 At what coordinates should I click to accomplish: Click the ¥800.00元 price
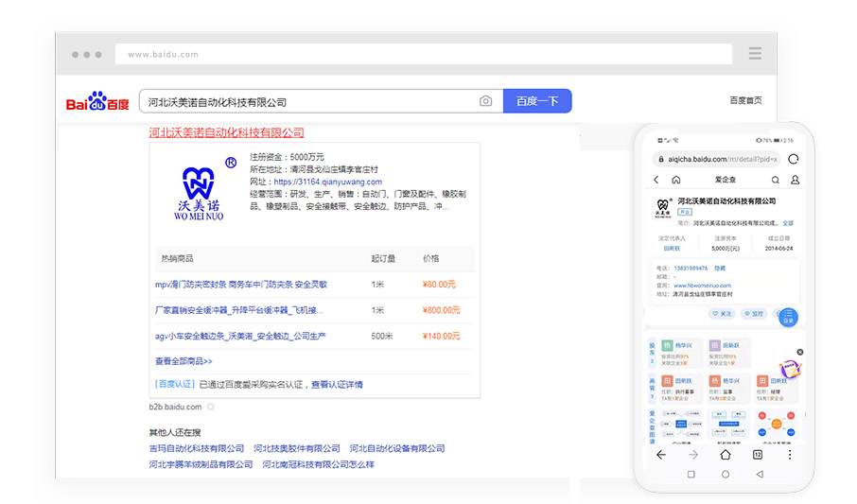[441, 310]
